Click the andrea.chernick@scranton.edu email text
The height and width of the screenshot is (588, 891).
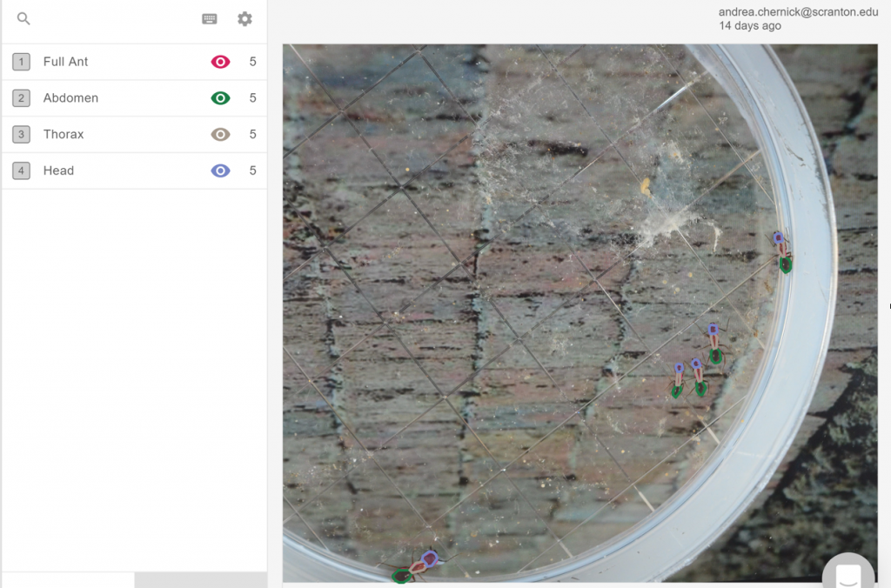(798, 11)
